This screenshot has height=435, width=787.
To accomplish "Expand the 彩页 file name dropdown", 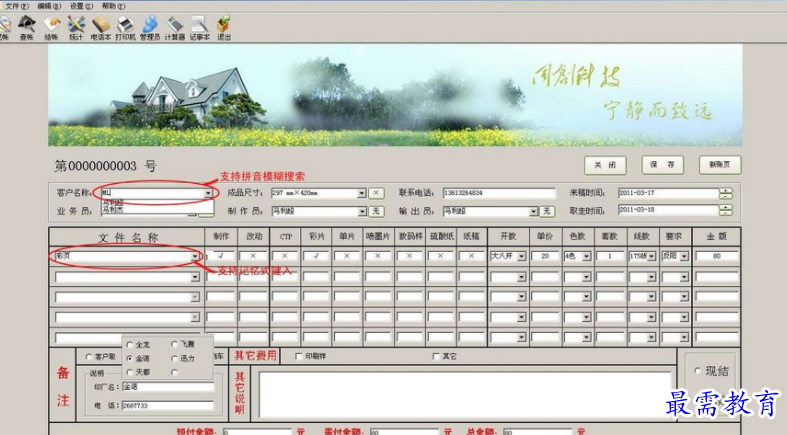I will pyautogui.click(x=195, y=256).
